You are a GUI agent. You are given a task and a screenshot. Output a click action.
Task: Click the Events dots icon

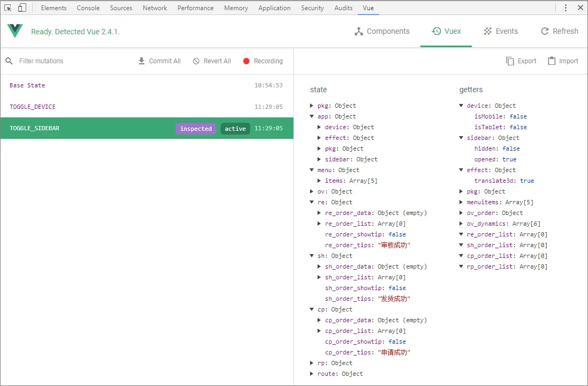tap(487, 31)
